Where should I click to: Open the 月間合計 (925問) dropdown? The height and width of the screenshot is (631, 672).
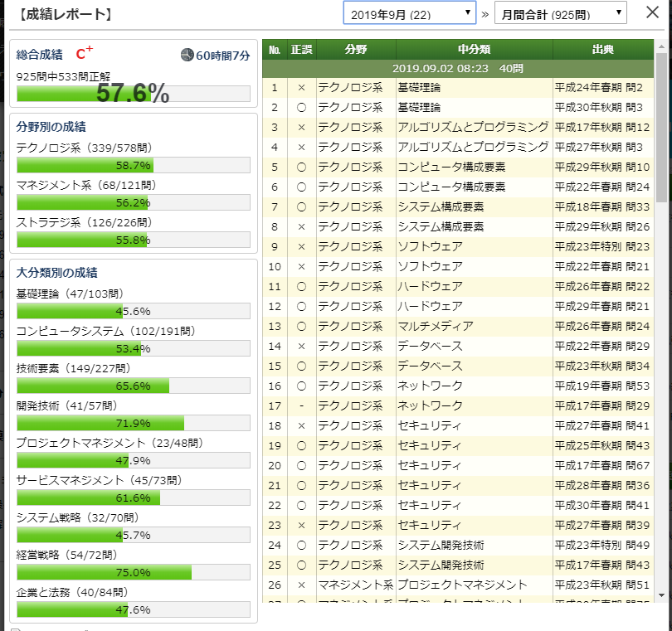point(561,12)
